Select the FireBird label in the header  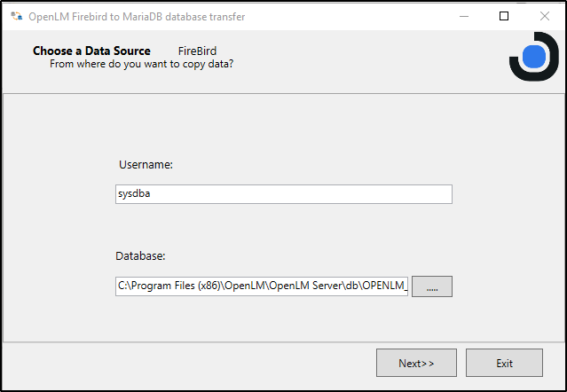pyautogui.click(x=197, y=51)
